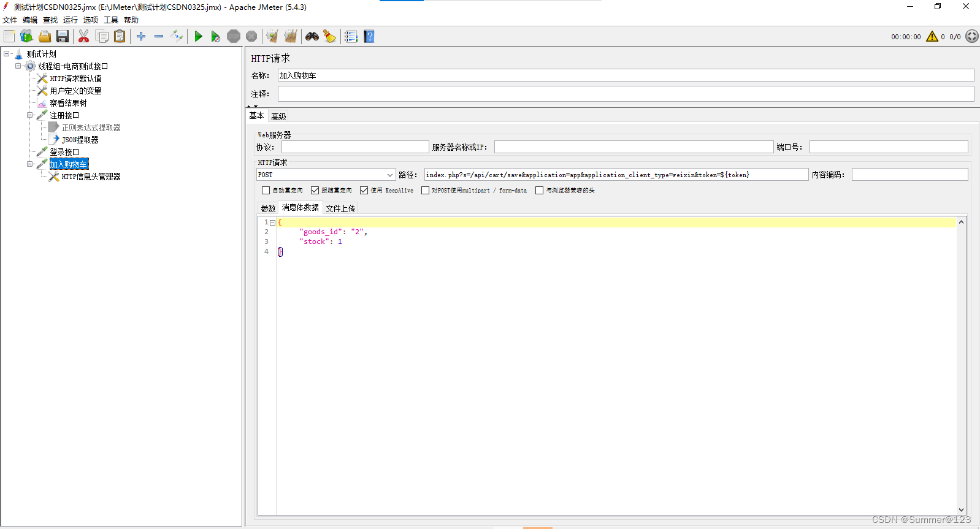Click the blue plus Expand All icon

[141, 37]
